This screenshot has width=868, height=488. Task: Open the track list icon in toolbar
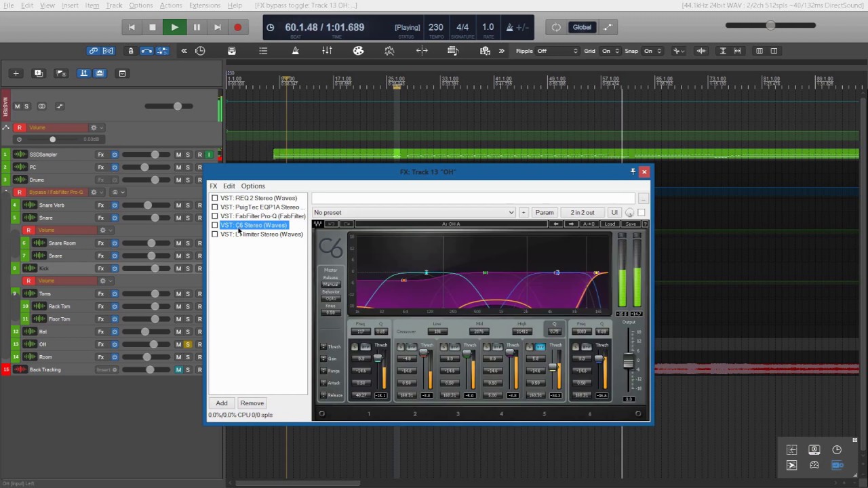(263, 51)
